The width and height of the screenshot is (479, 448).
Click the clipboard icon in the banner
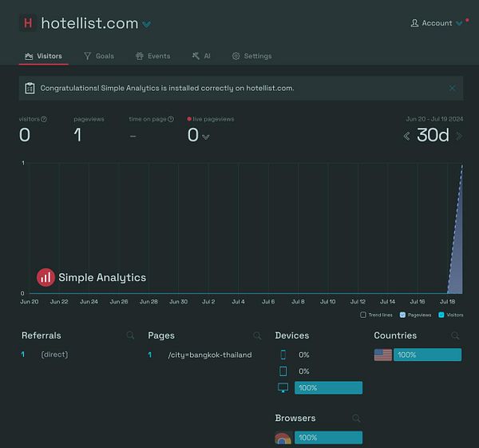tap(30, 89)
